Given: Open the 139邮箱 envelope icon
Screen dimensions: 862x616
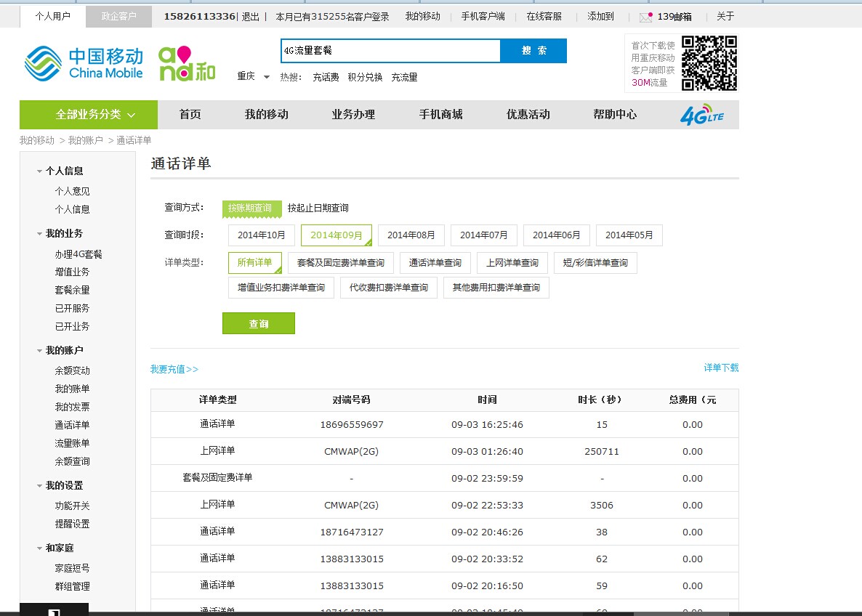Looking at the screenshot, I should click(645, 17).
